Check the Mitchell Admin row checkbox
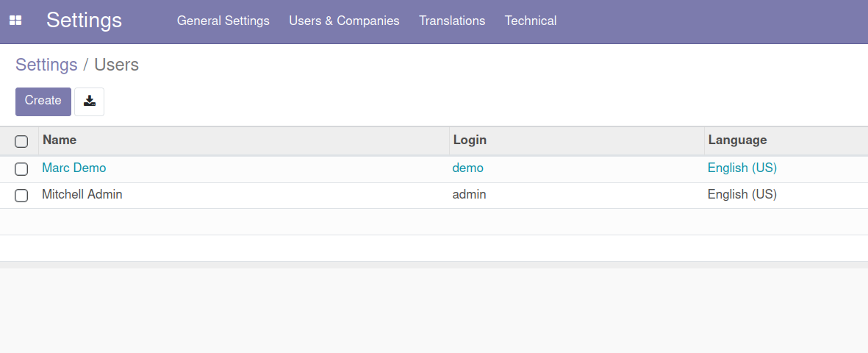The image size is (868, 353). click(21, 196)
